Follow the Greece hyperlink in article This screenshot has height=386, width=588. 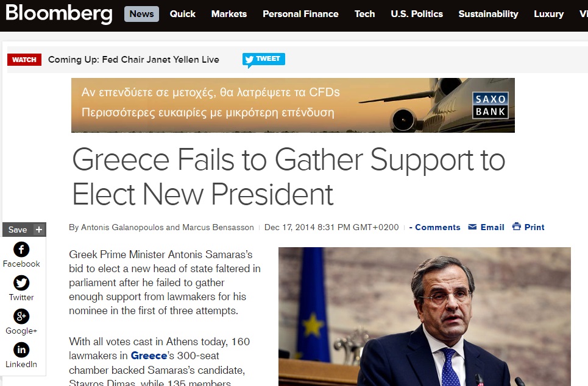pyautogui.click(x=149, y=356)
